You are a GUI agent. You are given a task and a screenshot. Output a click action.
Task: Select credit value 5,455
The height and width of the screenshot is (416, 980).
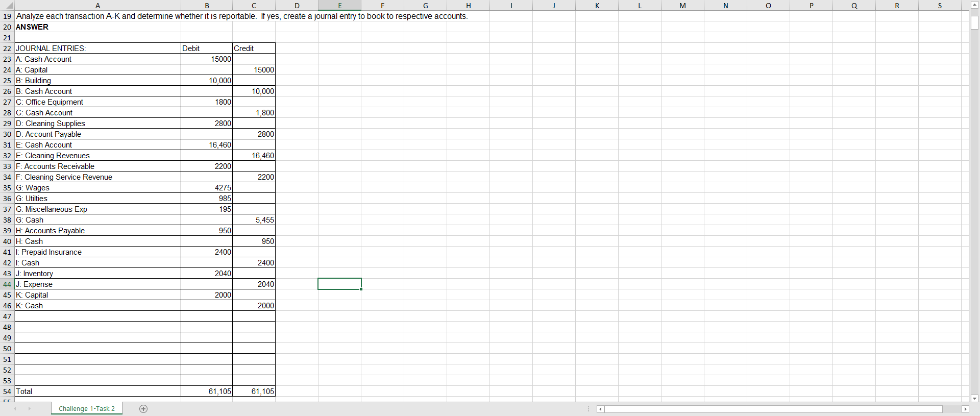[x=254, y=219]
